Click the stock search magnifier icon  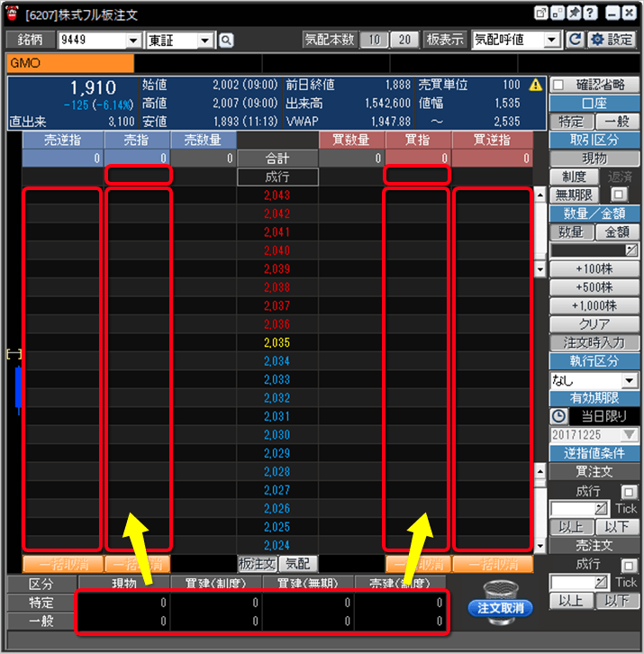pos(225,40)
